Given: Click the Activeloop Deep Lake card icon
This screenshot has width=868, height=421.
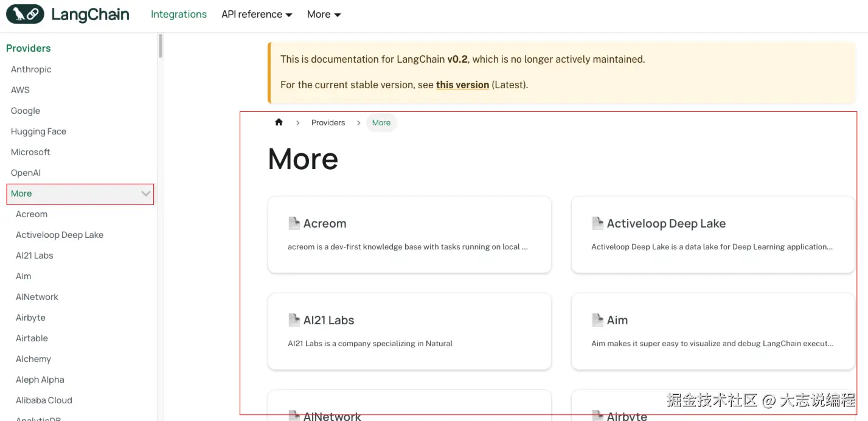Looking at the screenshot, I should click(598, 223).
